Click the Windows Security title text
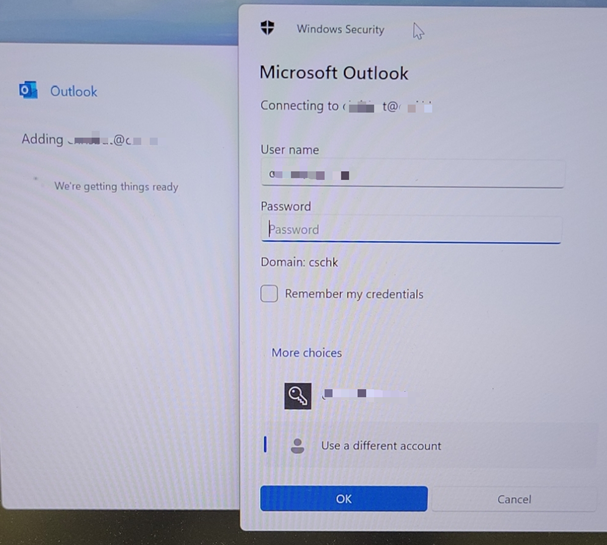 tap(340, 29)
